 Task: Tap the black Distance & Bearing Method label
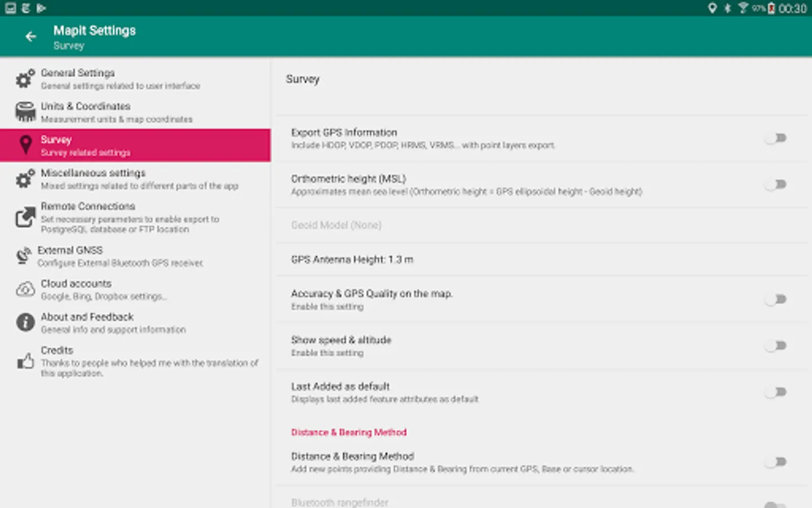tap(352, 457)
